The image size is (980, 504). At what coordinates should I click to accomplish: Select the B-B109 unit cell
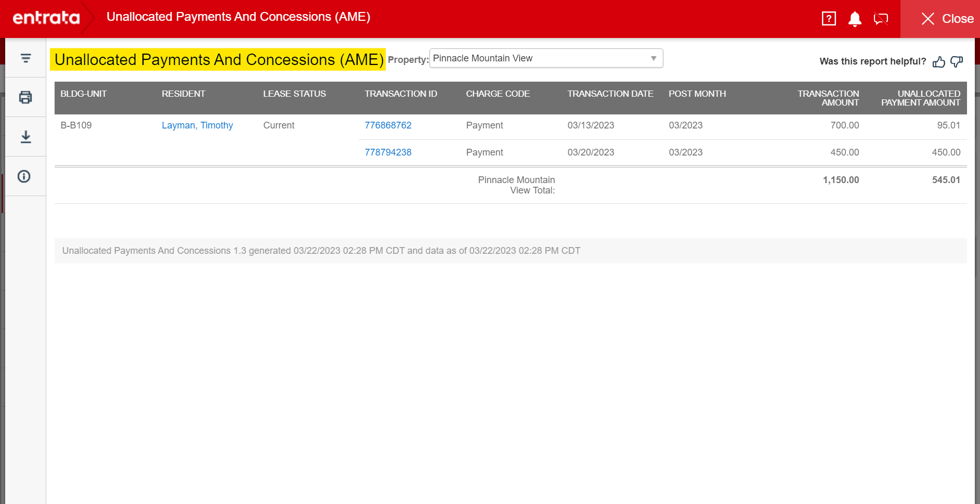(x=76, y=125)
